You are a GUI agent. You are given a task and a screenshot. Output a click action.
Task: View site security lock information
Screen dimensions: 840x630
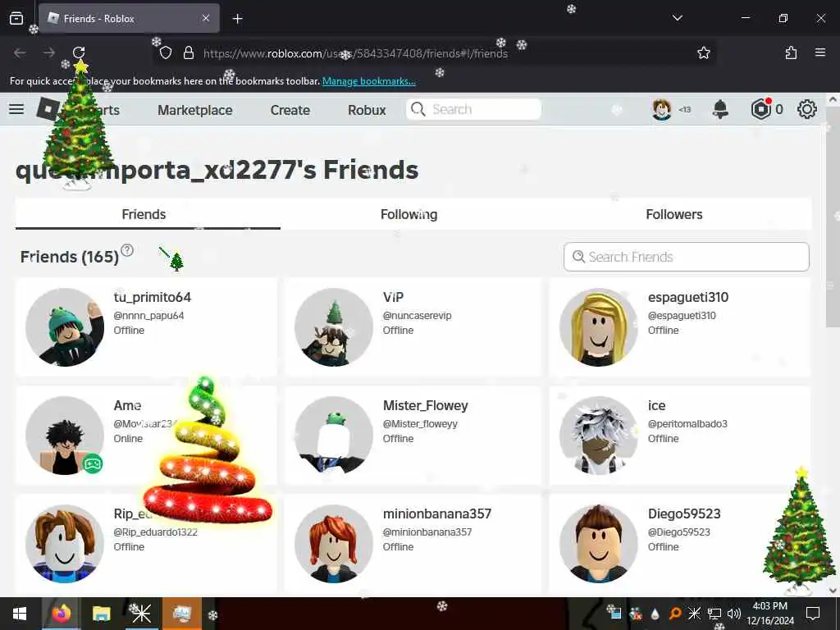tap(189, 52)
